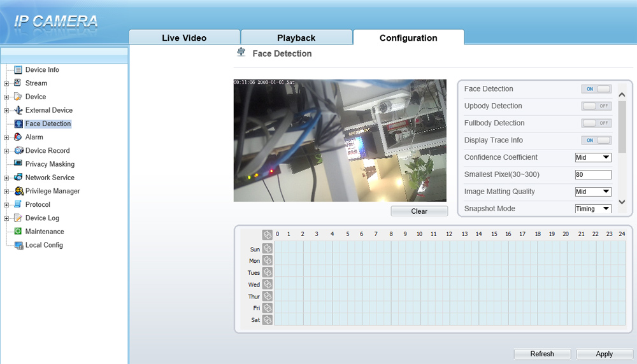The height and width of the screenshot is (364, 637).
Task: Click the Smallest Pixel input field
Action: pyautogui.click(x=593, y=174)
